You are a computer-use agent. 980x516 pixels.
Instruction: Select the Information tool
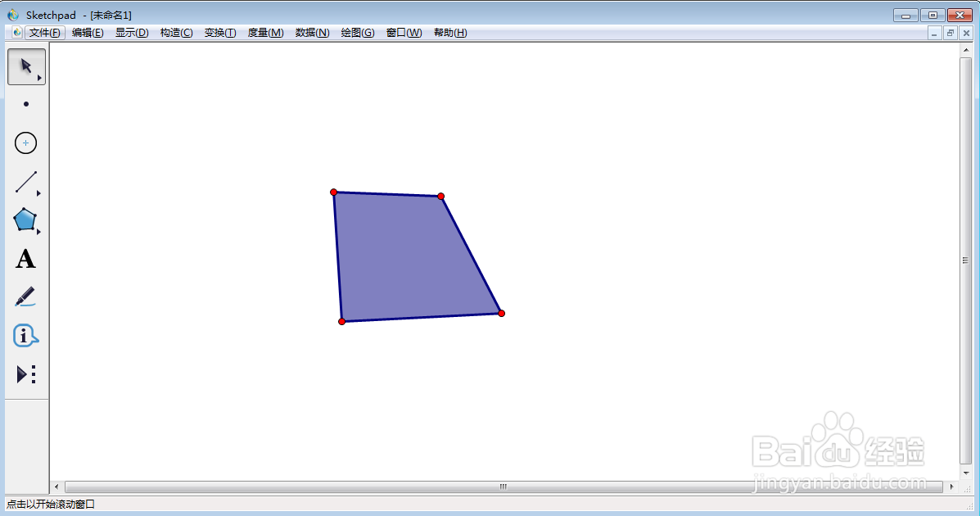pos(25,336)
